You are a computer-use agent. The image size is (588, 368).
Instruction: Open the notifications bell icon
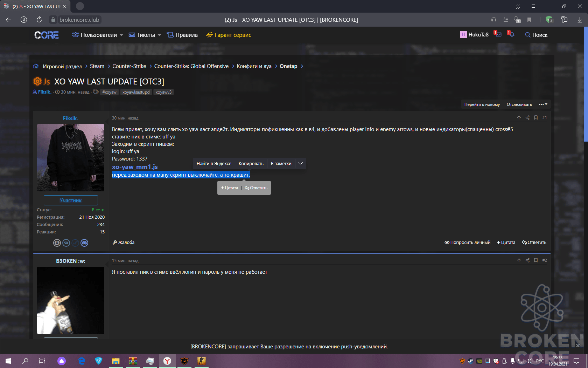511,34
